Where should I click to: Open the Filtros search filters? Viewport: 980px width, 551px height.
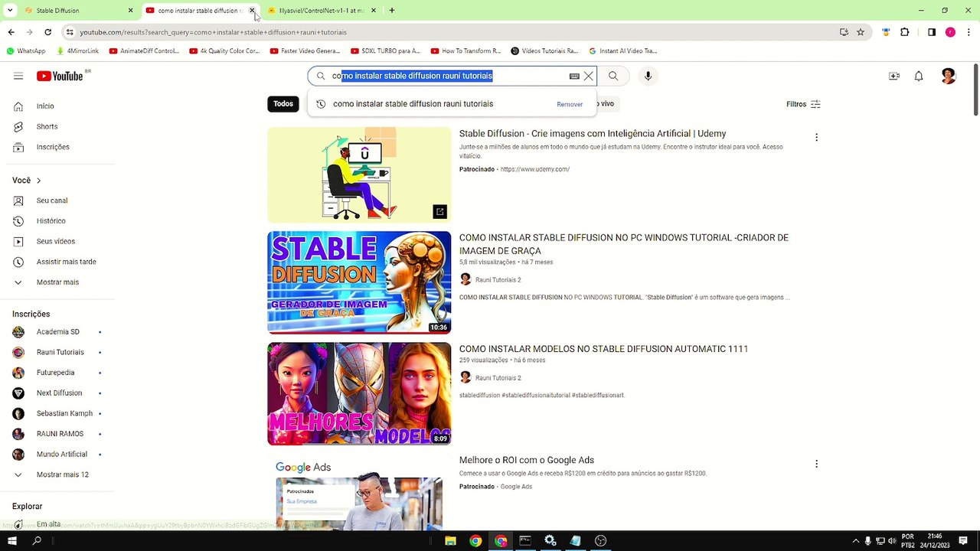803,104
